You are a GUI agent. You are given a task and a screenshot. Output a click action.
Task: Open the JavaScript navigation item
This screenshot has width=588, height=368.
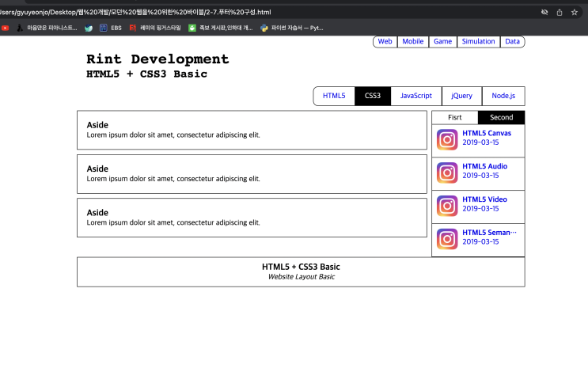point(416,96)
